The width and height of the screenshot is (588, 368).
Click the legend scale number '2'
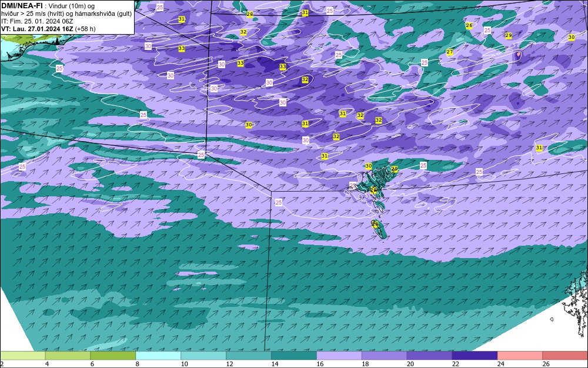2,364
